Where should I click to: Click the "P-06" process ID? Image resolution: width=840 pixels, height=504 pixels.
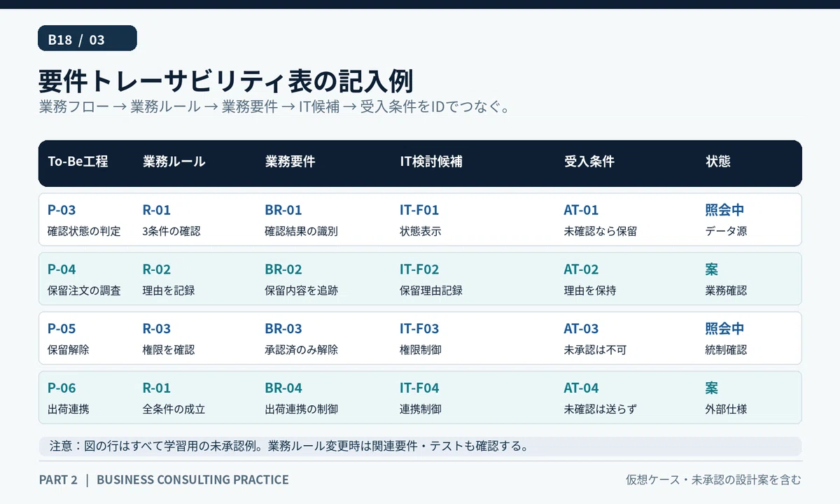tap(62, 388)
